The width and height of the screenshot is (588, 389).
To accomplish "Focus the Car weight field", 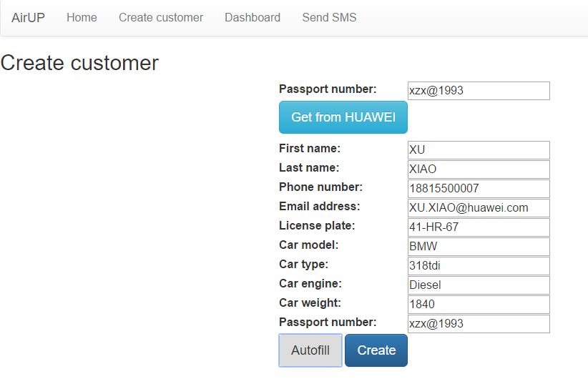I will point(479,305).
